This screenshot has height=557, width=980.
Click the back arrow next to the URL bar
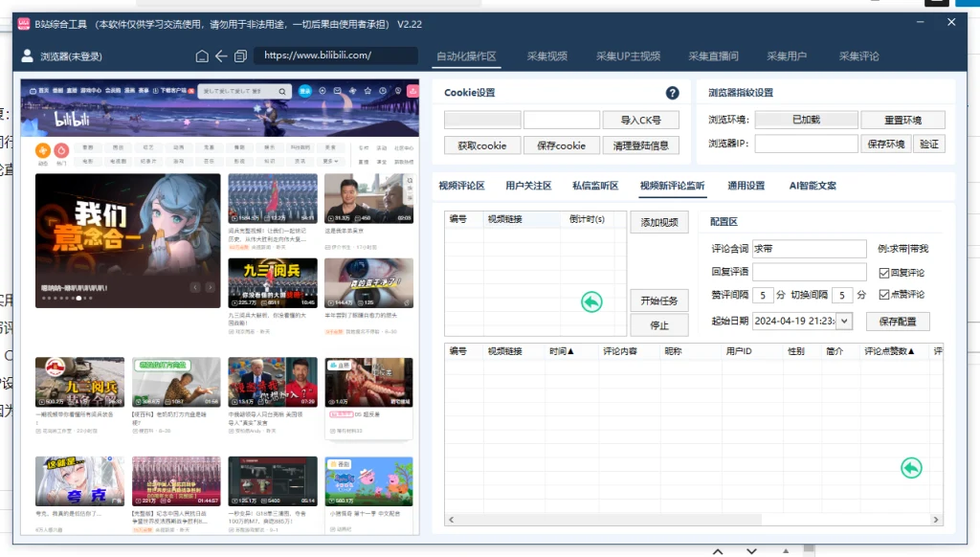tap(221, 56)
